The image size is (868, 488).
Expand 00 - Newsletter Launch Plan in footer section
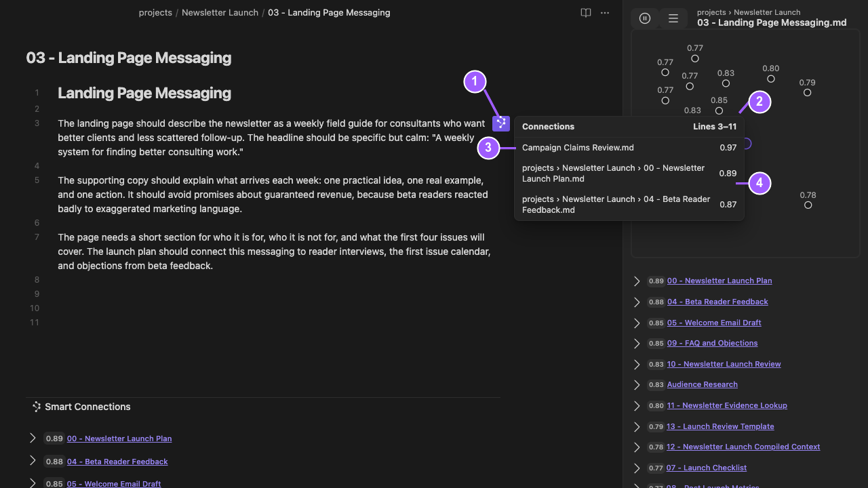coord(33,439)
